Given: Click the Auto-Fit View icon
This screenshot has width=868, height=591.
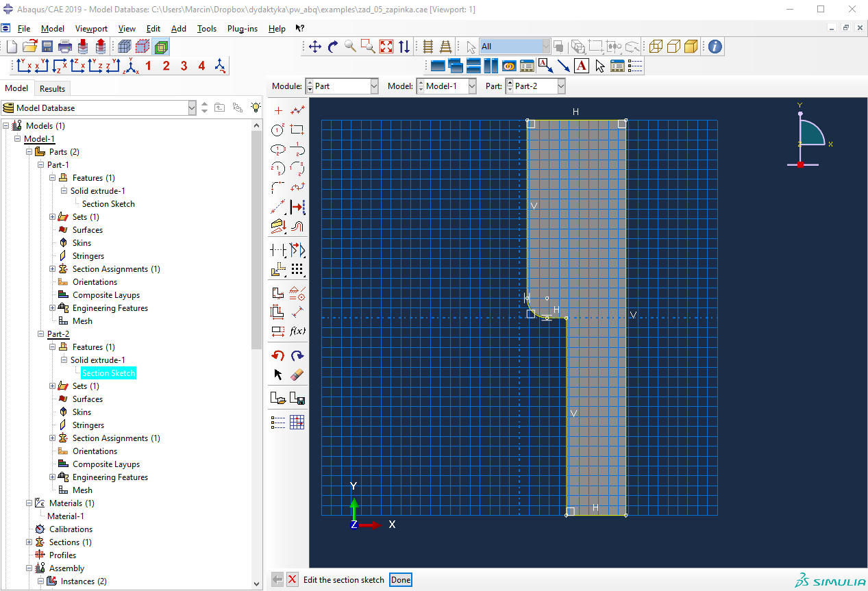Looking at the screenshot, I should [x=386, y=47].
